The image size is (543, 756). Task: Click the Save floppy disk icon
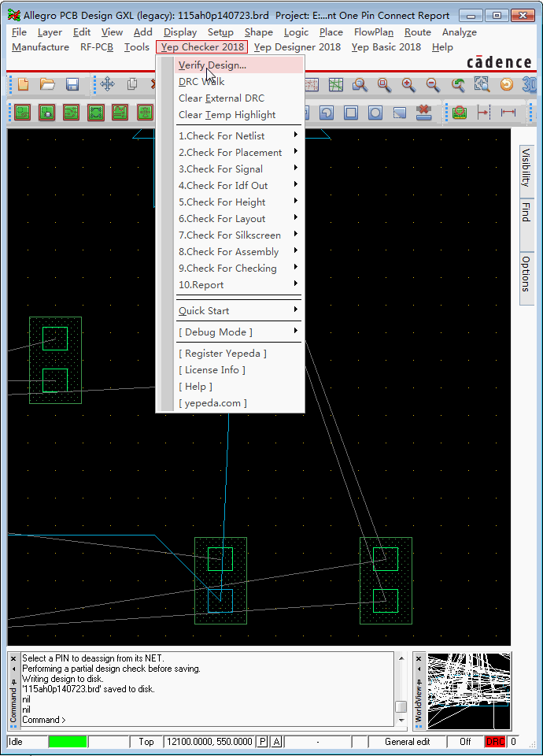(x=72, y=85)
